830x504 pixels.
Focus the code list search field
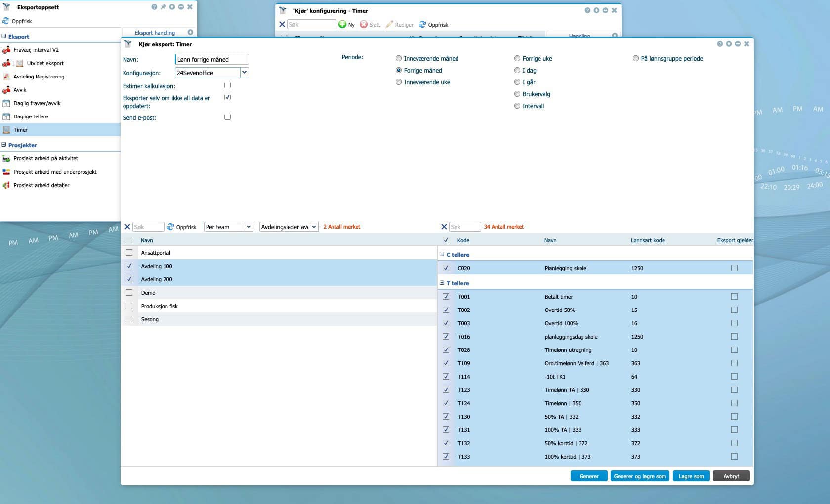point(465,227)
